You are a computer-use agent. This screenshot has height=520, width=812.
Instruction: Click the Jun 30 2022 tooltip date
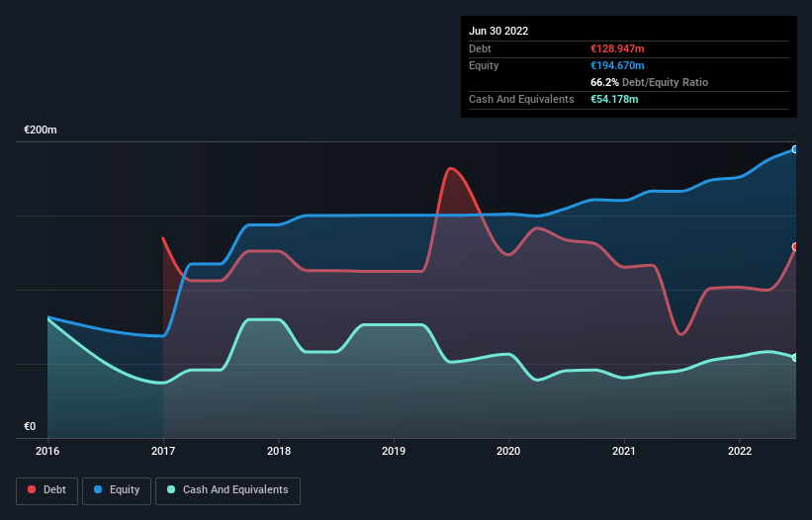pos(498,31)
